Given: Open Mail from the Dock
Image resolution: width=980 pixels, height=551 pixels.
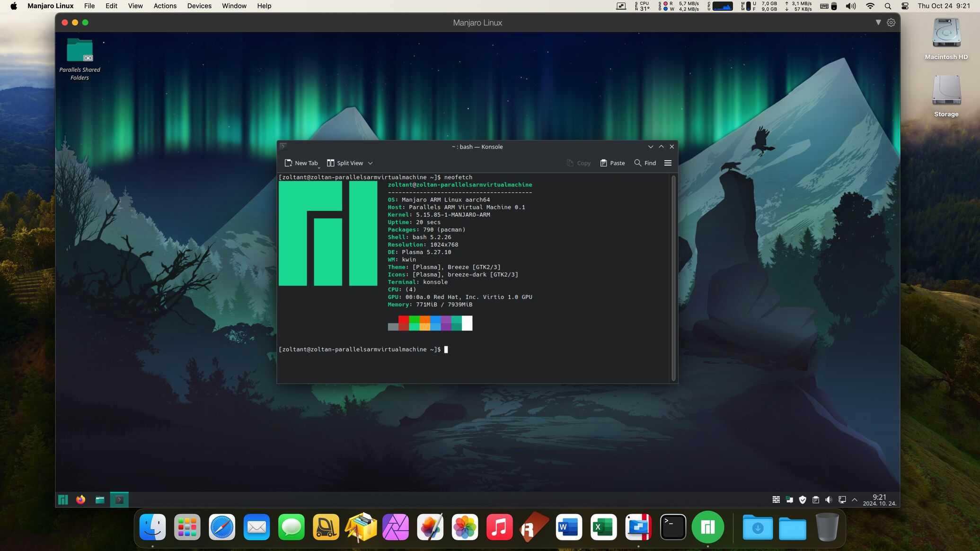Looking at the screenshot, I should pyautogui.click(x=256, y=527).
